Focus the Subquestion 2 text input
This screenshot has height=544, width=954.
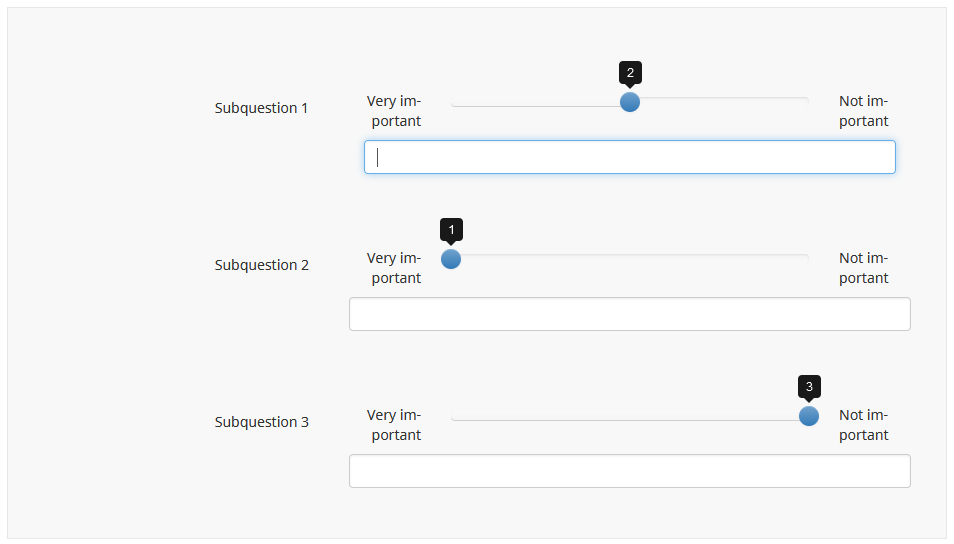coord(630,314)
